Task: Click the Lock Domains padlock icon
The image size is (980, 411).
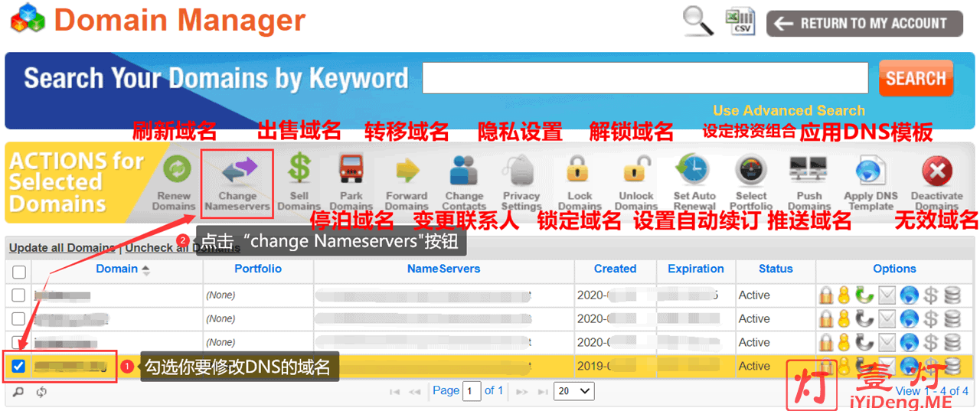Action: [x=579, y=169]
